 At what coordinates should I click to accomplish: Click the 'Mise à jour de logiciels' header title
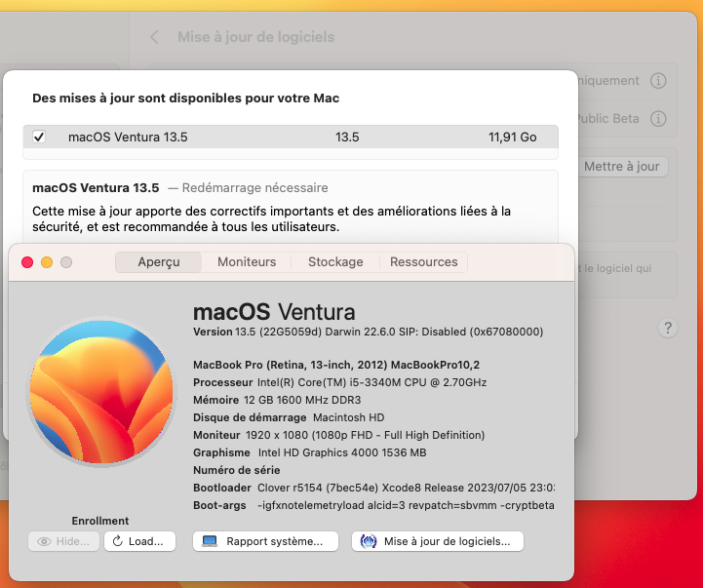256,37
